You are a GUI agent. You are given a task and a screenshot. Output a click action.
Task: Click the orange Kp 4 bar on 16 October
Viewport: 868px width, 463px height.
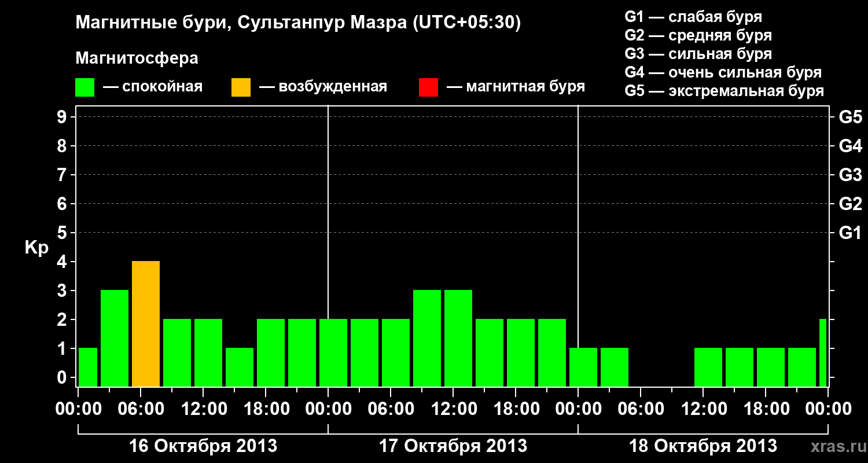tap(146, 324)
